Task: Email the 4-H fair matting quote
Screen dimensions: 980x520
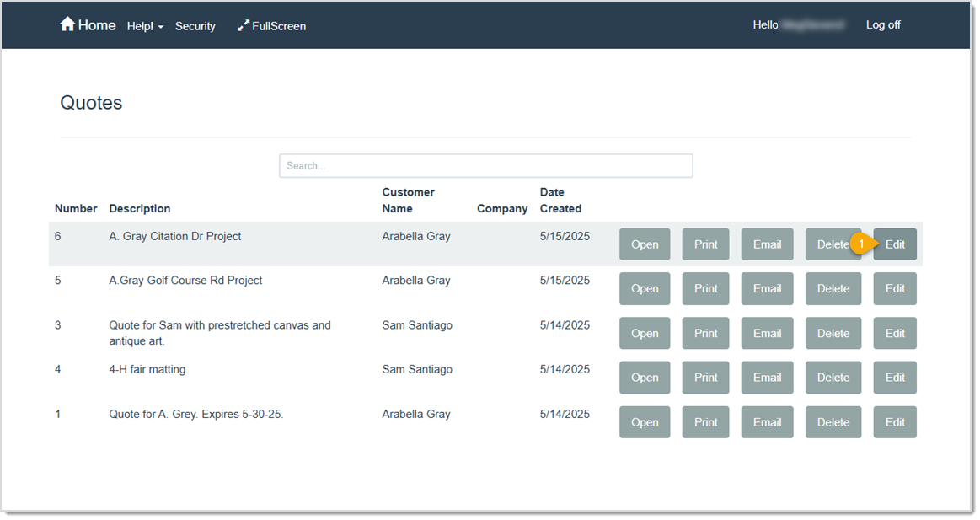Action: click(767, 378)
